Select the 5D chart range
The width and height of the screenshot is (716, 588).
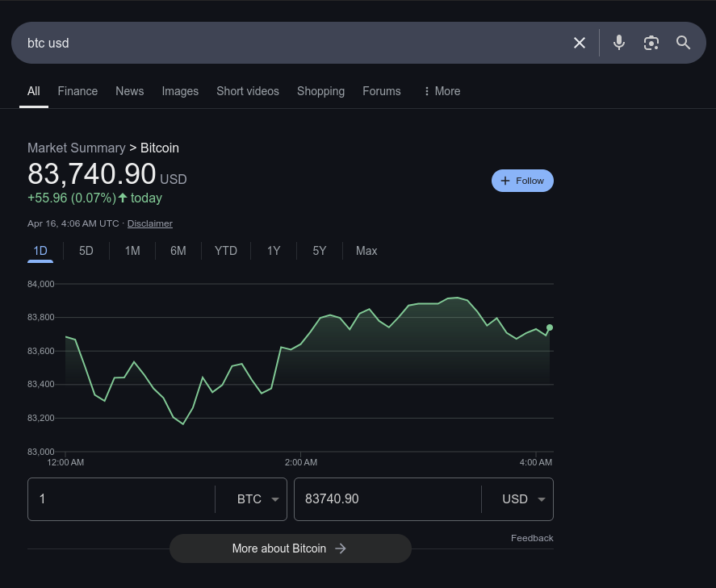(x=86, y=251)
